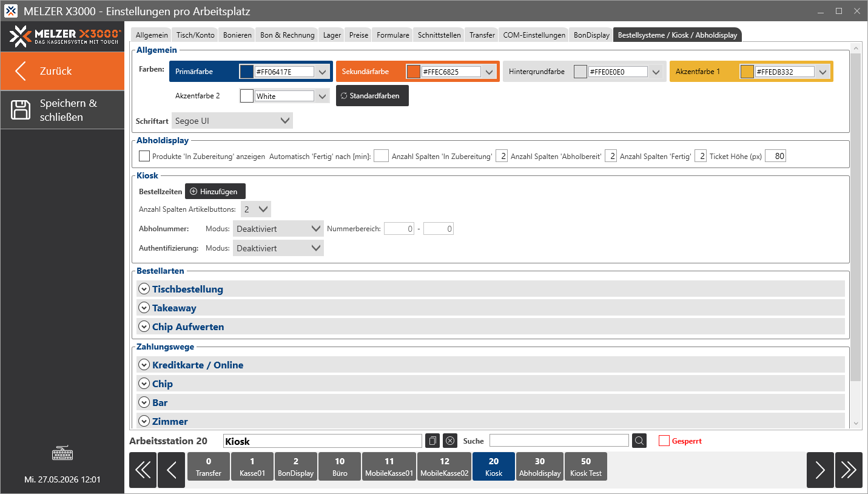This screenshot has width=868, height=494.
Task: Switch to the Tisch/Konto tab
Action: pyautogui.click(x=195, y=35)
